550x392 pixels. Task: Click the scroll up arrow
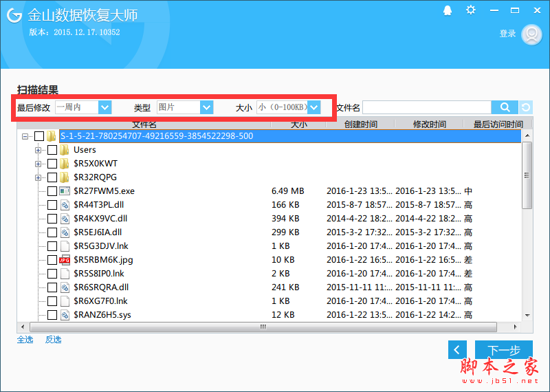[x=527, y=135]
